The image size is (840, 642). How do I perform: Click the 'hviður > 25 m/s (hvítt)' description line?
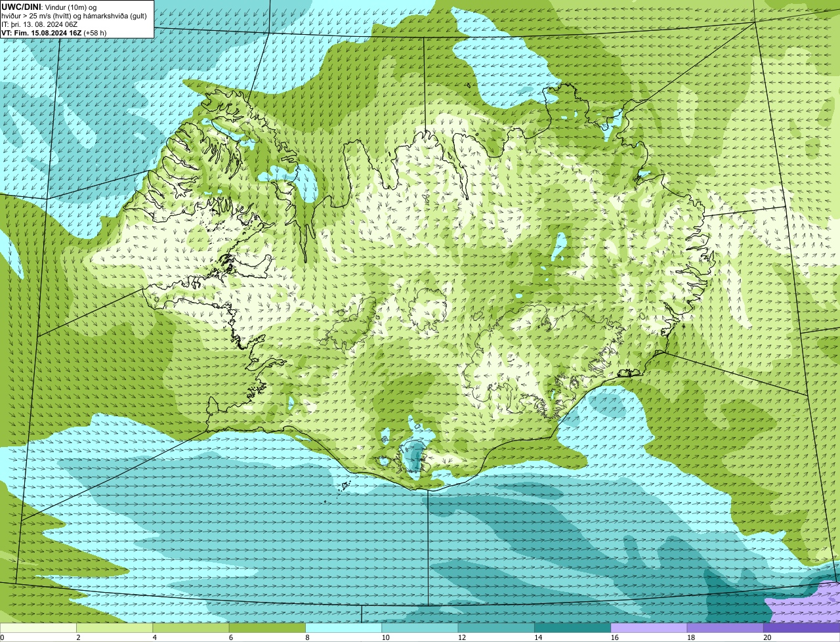74,16
